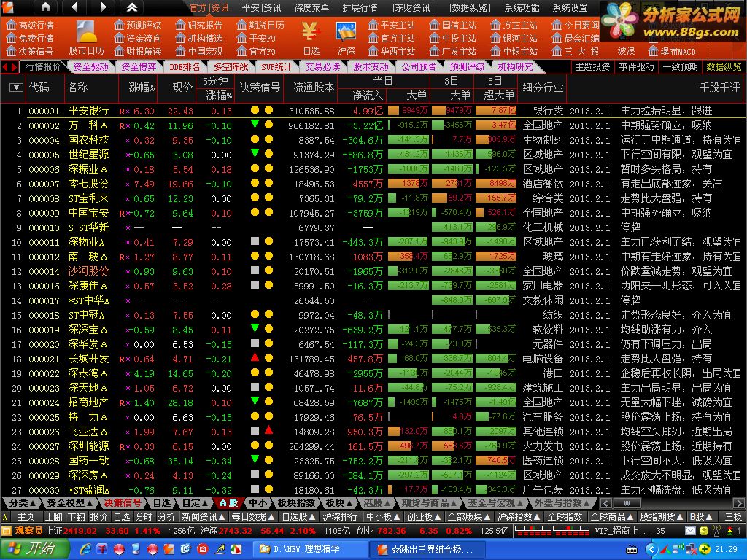Open the 系统功能 menu
The height and width of the screenshot is (560, 747).
(522, 7)
